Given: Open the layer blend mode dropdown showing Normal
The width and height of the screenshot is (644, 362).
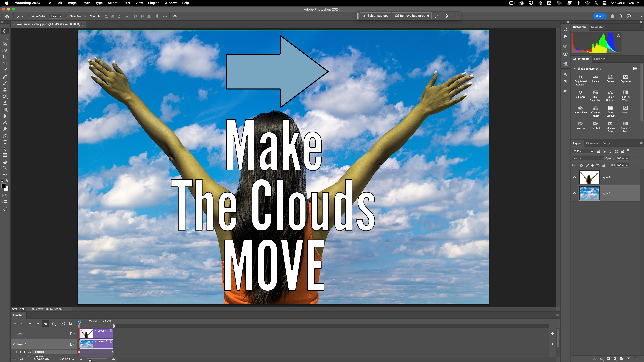Looking at the screenshot, I should [x=588, y=158].
